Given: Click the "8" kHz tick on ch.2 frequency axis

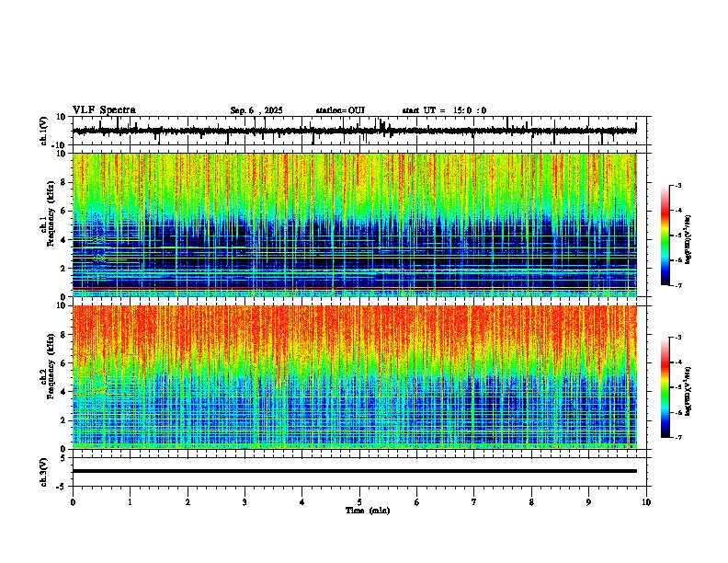Looking at the screenshot, I should coord(63,335).
